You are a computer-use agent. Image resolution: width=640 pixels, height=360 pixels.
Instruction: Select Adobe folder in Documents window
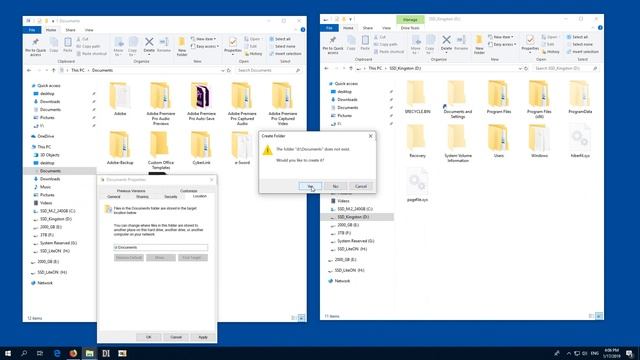120,99
